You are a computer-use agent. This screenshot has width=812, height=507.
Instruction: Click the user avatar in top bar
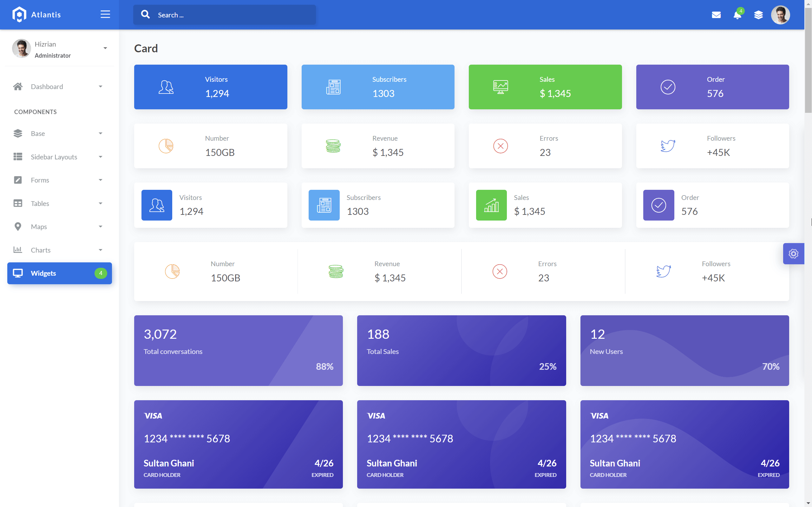781,15
